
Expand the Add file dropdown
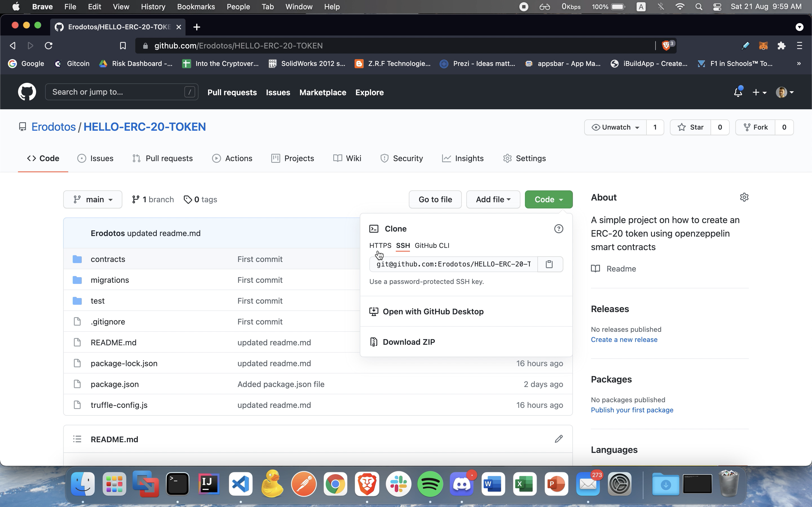coord(493,199)
